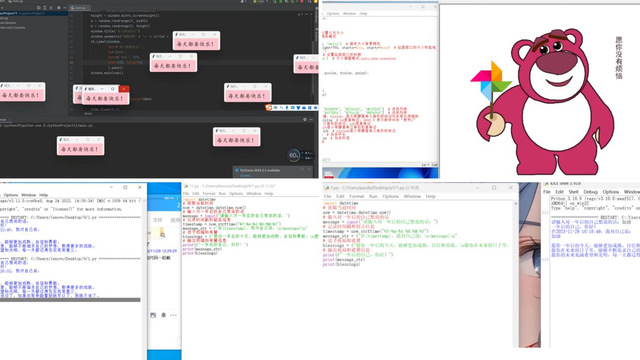The height and width of the screenshot is (360, 640).
Task: Click the settings gear in PyCharm Run panel
Action: (x=304, y=120)
